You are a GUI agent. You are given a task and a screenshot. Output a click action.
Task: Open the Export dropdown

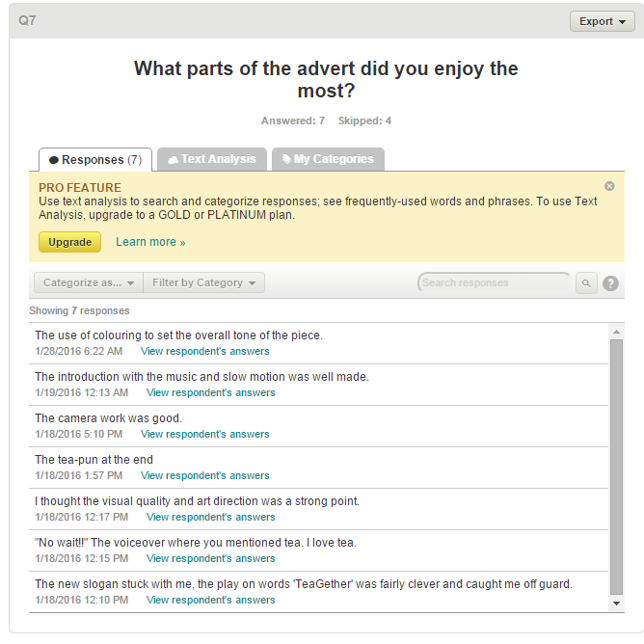[x=603, y=21]
